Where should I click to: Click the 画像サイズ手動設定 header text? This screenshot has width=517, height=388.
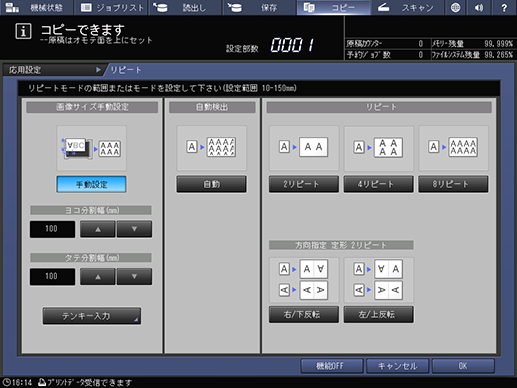(92, 107)
